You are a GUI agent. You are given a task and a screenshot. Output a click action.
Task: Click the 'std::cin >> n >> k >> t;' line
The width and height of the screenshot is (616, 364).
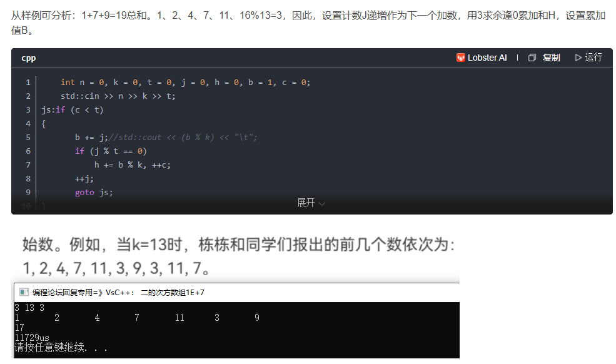(118, 96)
